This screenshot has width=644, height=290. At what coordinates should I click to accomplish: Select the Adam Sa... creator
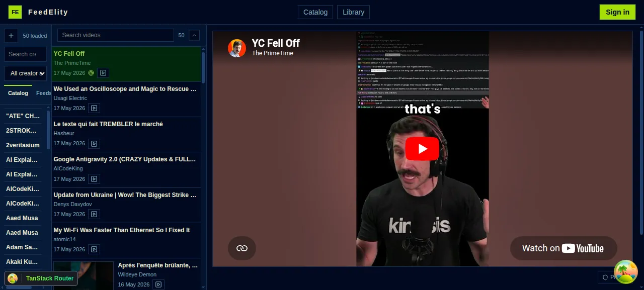click(x=23, y=247)
